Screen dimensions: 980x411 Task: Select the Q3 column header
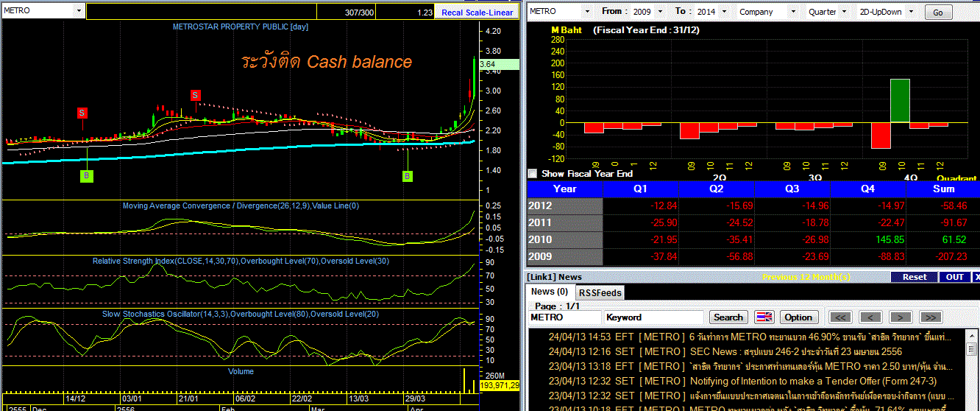pos(792,189)
